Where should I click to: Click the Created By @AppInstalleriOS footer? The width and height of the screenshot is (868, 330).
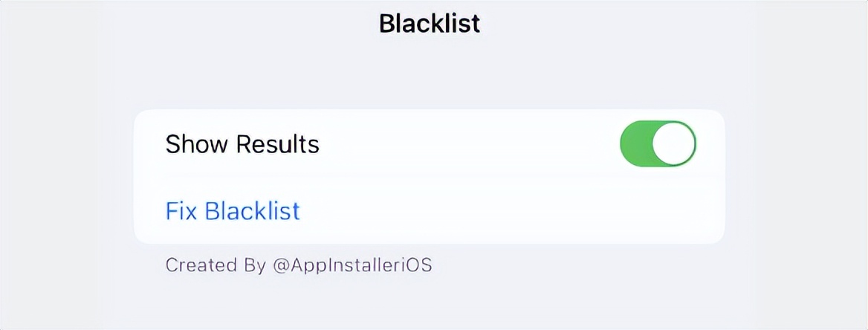point(298,265)
